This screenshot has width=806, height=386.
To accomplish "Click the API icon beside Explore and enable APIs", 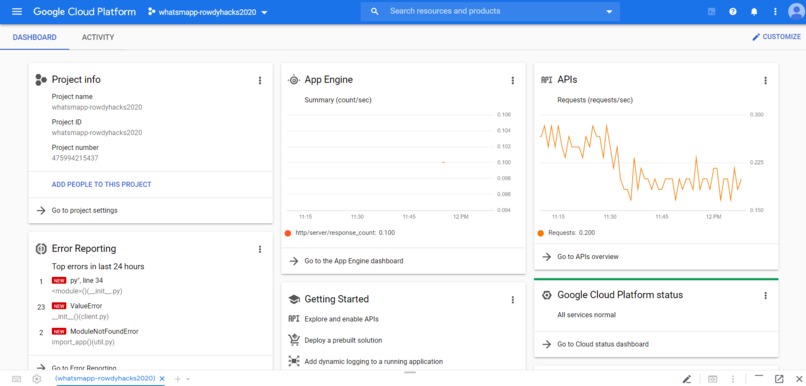I will (294, 319).
